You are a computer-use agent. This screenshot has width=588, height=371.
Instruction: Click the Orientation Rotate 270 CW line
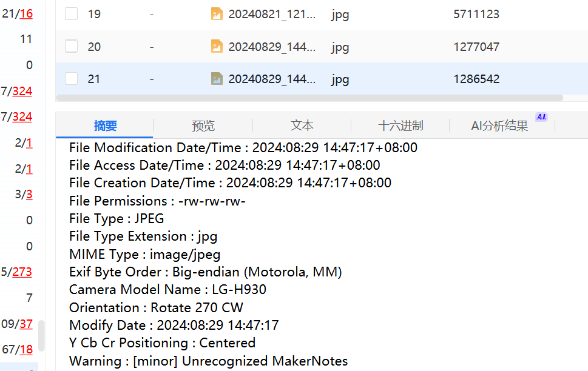click(x=156, y=308)
